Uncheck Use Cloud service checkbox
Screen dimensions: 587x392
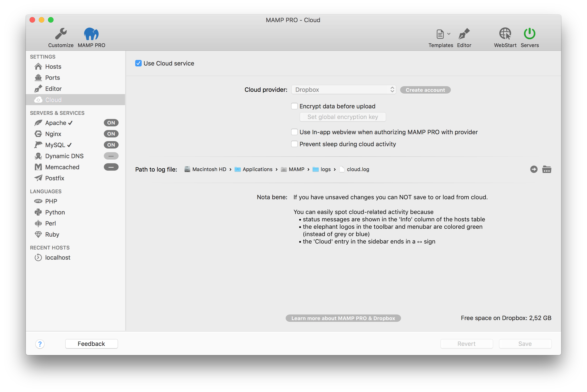pos(138,63)
